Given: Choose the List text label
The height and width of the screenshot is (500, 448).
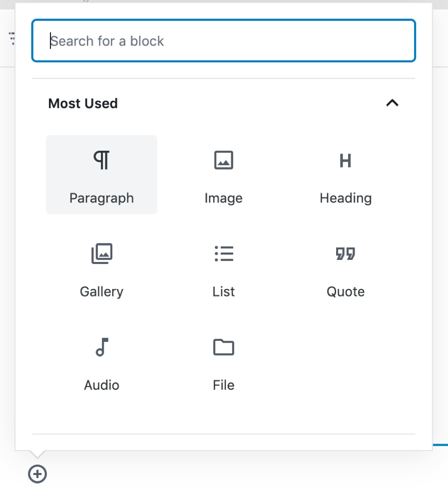Looking at the screenshot, I should point(223,291).
